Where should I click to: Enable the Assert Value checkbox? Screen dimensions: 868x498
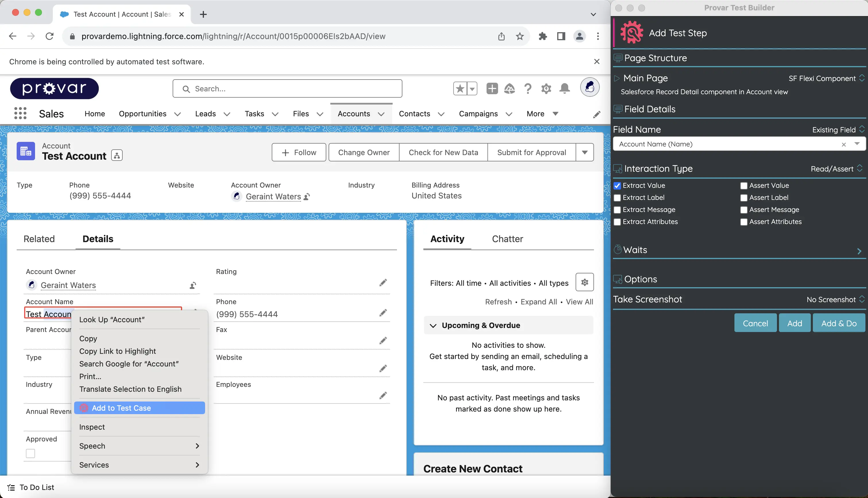[744, 186]
